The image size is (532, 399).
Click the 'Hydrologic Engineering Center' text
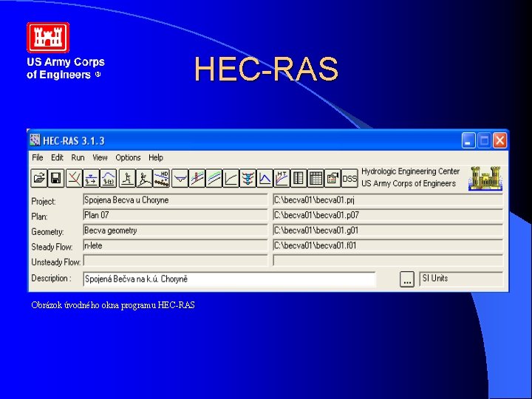411,171
